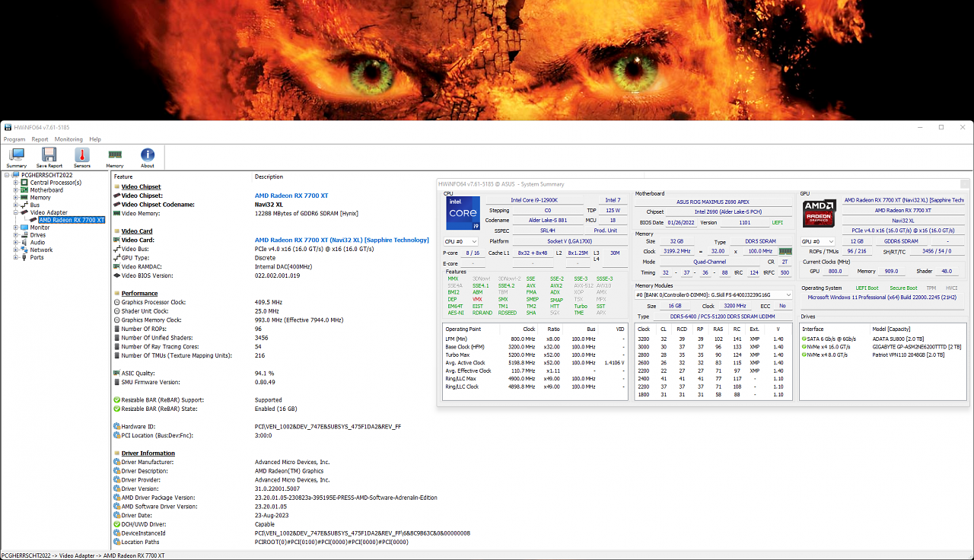
Task: Select the Drives item in the tree
Action: [x=37, y=235]
